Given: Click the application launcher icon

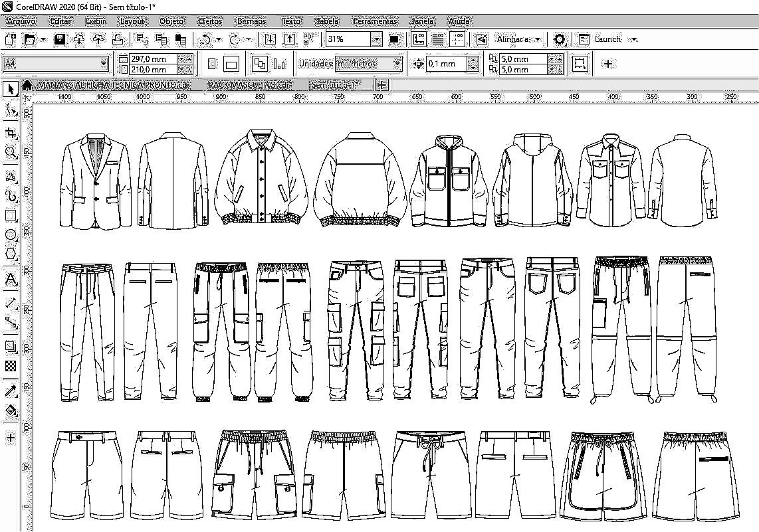Looking at the screenshot, I should coord(584,39).
